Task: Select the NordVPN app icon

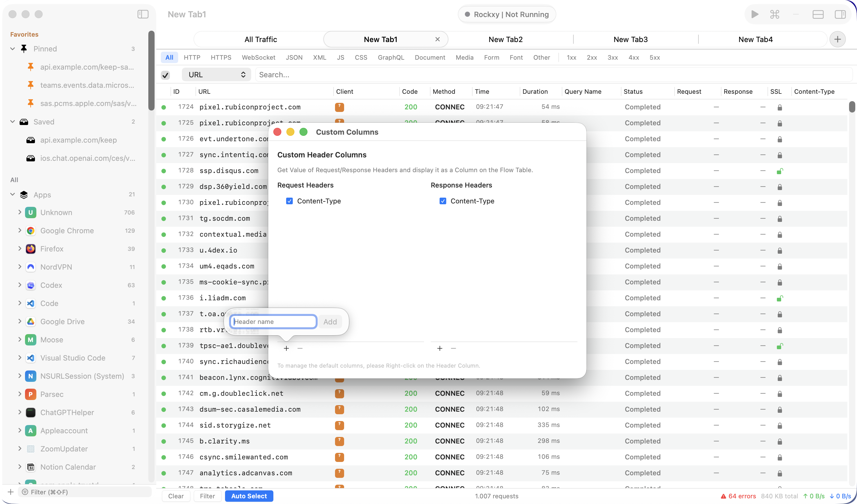Action: (x=31, y=267)
